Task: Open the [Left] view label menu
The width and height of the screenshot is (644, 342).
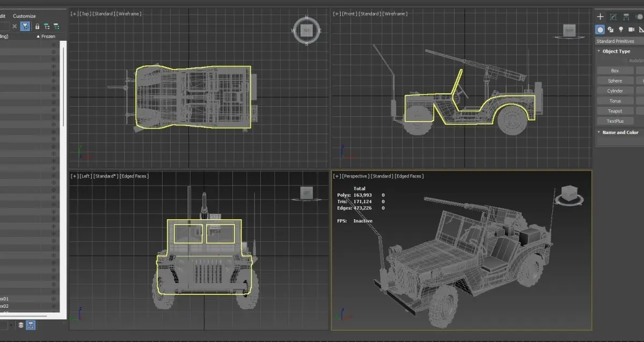Action: click(85, 176)
